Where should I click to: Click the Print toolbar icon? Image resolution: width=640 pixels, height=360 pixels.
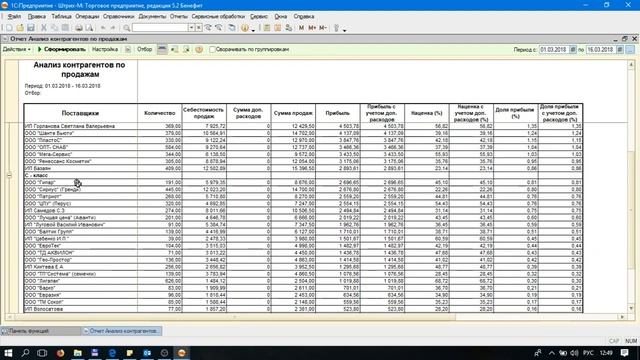pos(79,28)
